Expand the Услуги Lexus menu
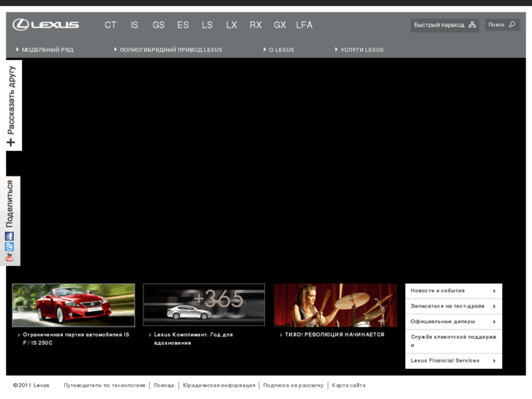Screen dimensions: 532x399 pos(359,50)
